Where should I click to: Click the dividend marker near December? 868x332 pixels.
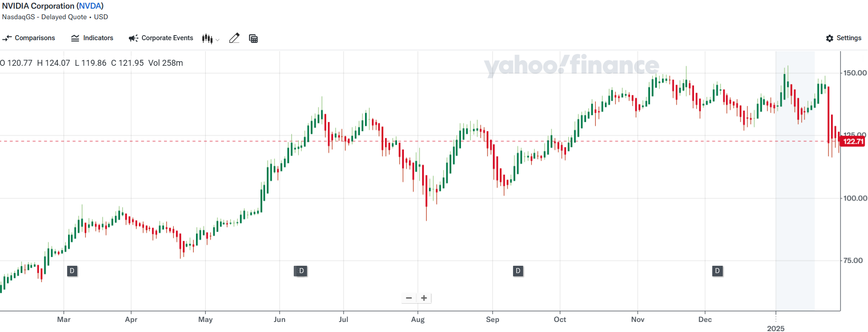click(x=718, y=271)
